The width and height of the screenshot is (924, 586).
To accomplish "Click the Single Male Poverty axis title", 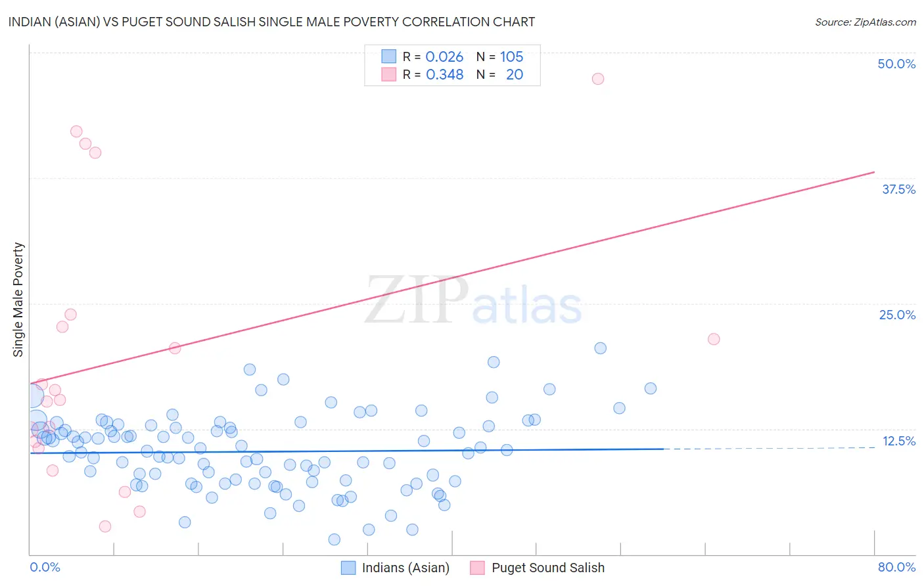I will [18, 300].
